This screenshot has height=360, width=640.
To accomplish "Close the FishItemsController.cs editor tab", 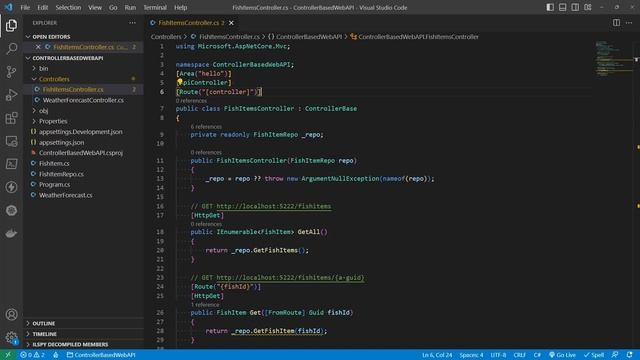I will click(x=231, y=23).
